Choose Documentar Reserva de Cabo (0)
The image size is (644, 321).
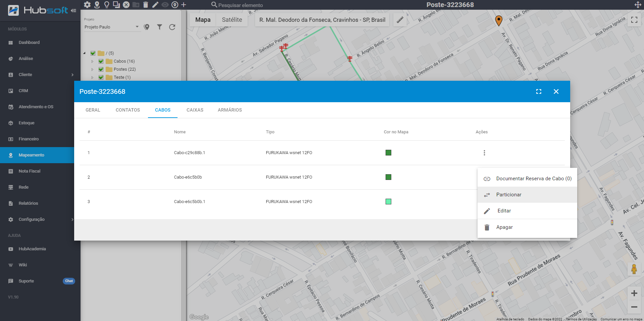coord(527,179)
